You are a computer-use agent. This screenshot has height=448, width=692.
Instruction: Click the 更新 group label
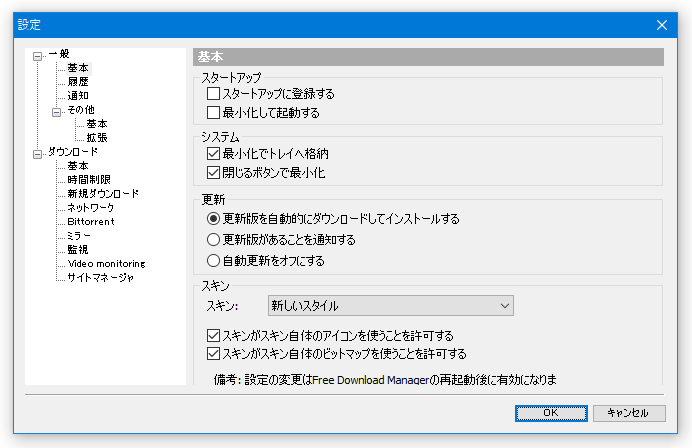pos(214,200)
